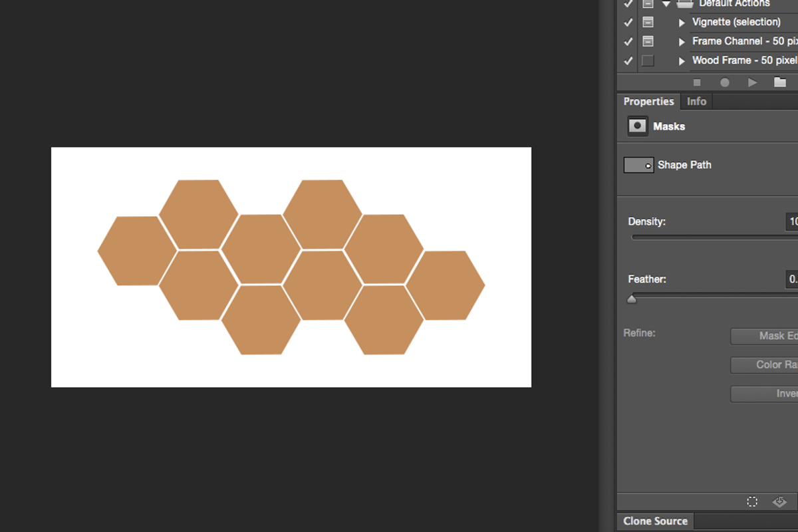The width and height of the screenshot is (798, 532).
Task: Collapse the Default Actions set
Action: tap(666, 3)
